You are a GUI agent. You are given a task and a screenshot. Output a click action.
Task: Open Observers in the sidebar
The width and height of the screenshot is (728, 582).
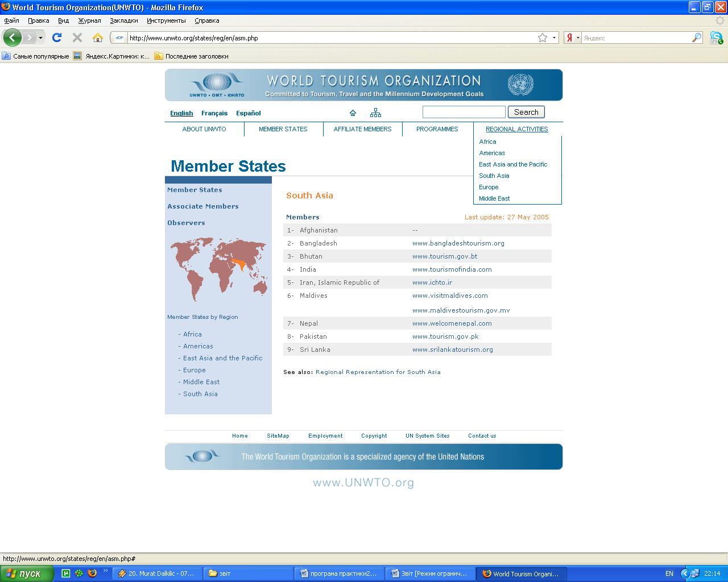click(x=186, y=223)
